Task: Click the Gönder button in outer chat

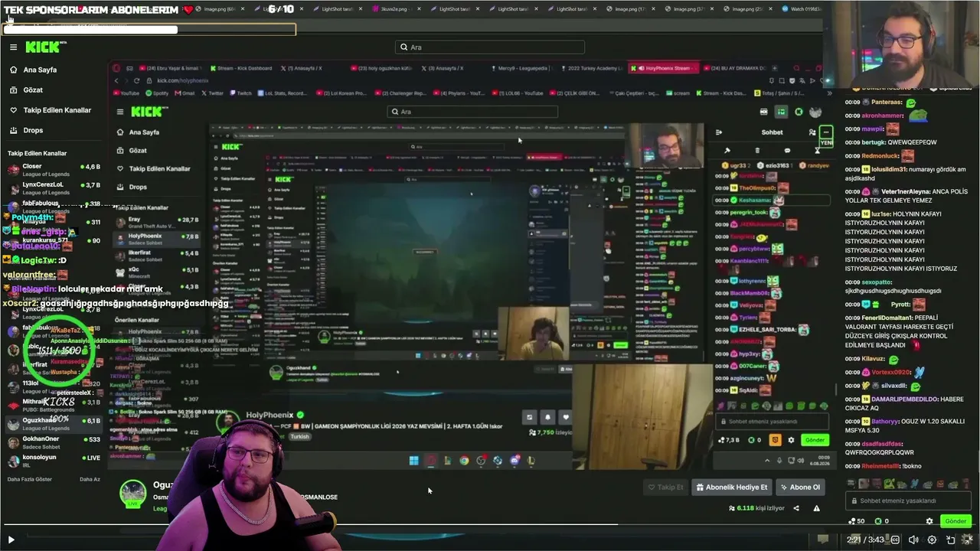Action: click(x=955, y=521)
